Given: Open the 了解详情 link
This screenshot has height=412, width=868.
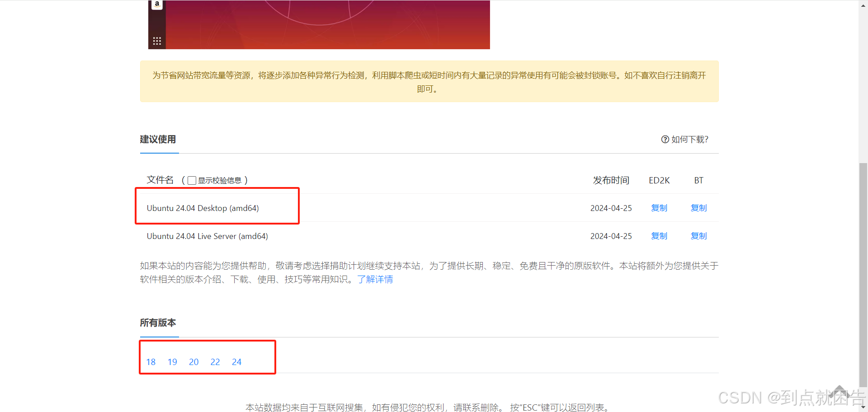Looking at the screenshot, I should coord(375,279).
